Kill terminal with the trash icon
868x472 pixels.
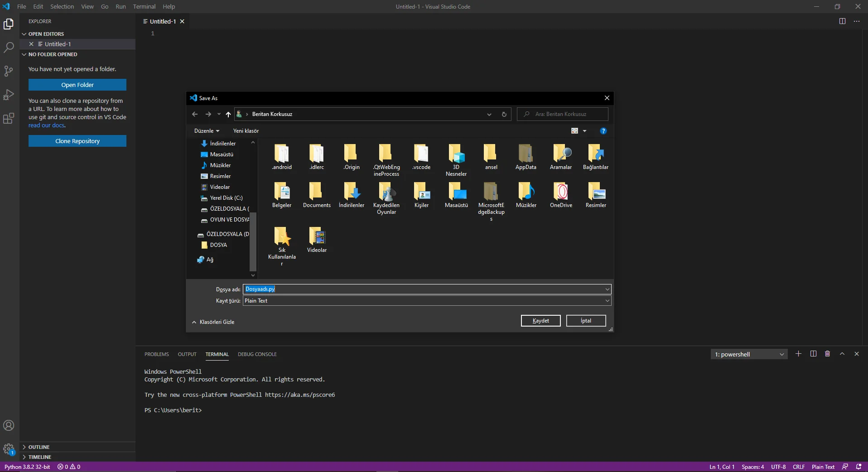click(827, 354)
